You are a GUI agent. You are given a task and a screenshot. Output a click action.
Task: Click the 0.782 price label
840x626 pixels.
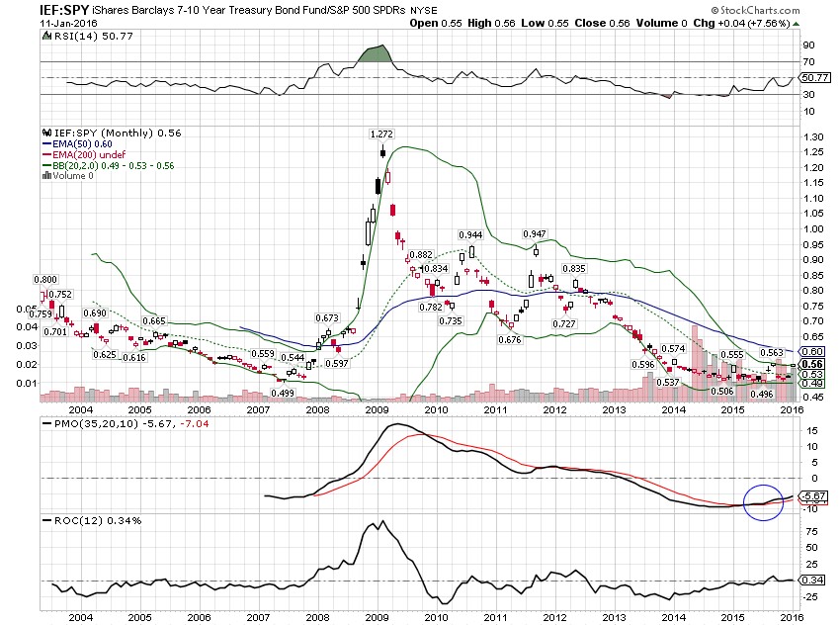point(431,308)
